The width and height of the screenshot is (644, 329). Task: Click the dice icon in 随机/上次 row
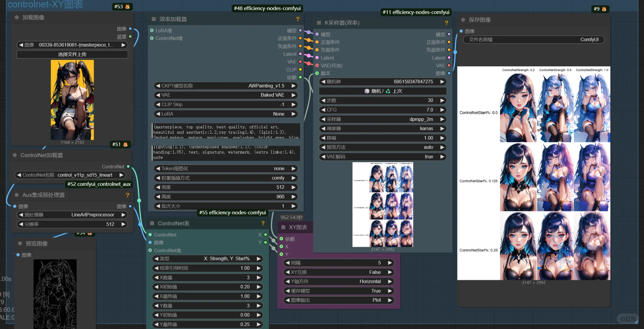[367, 91]
